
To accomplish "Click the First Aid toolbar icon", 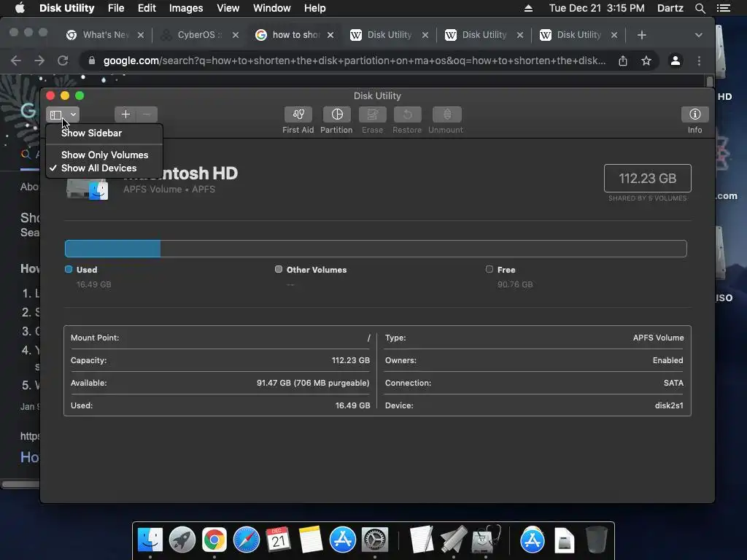I will click(298, 114).
